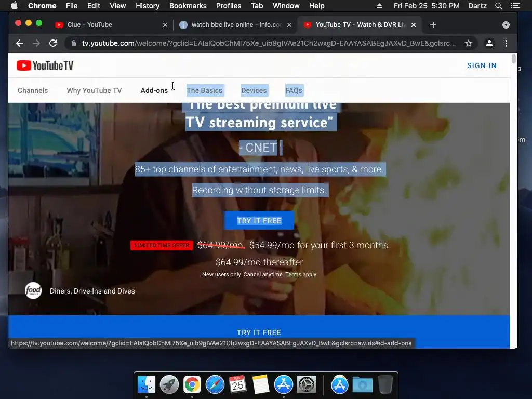
Task: Click the SIGN IN link
Action: pos(482,65)
